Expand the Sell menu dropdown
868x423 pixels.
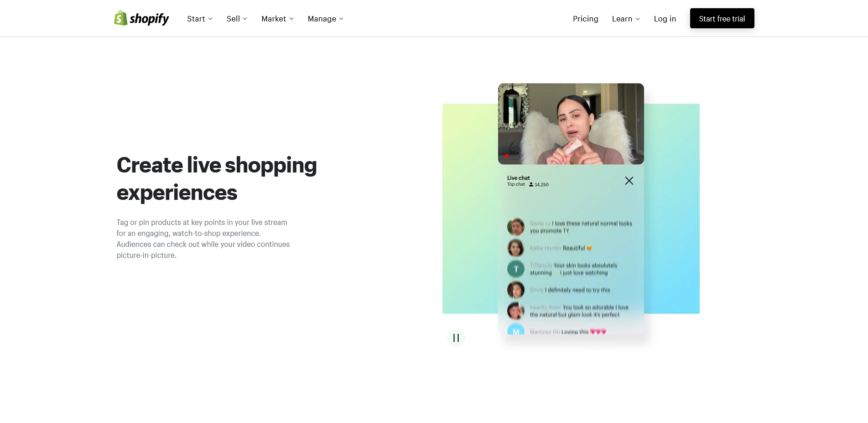pyautogui.click(x=237, y=19)
